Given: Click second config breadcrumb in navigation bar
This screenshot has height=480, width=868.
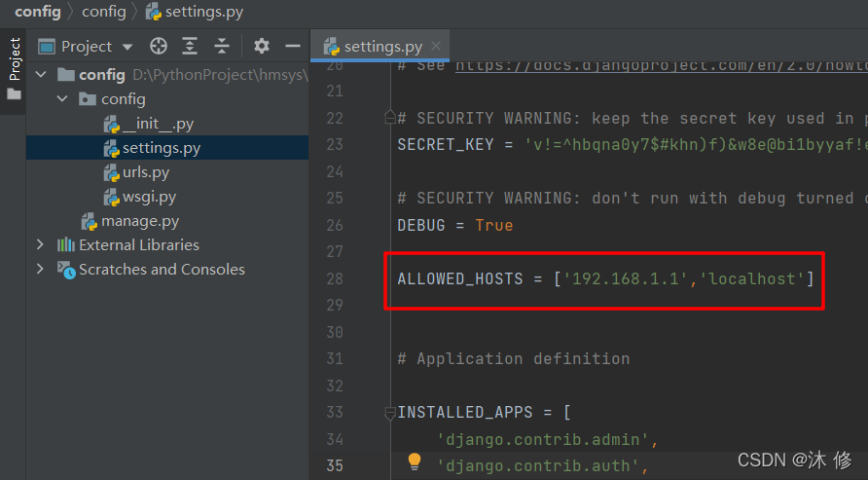Looking at the screenshot, I should pos(104,12).
